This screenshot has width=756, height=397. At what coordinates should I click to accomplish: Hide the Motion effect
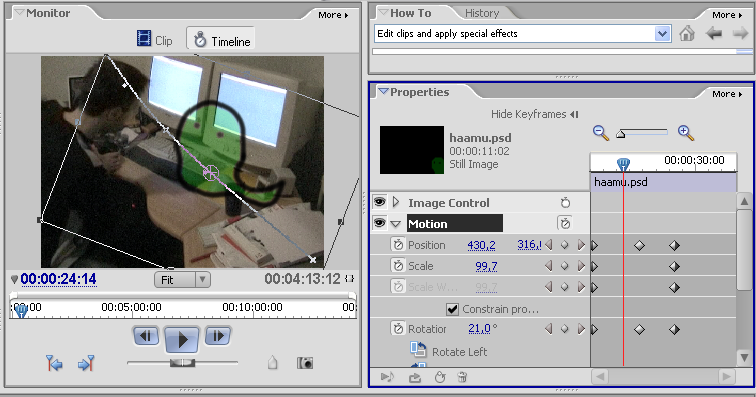379,223
